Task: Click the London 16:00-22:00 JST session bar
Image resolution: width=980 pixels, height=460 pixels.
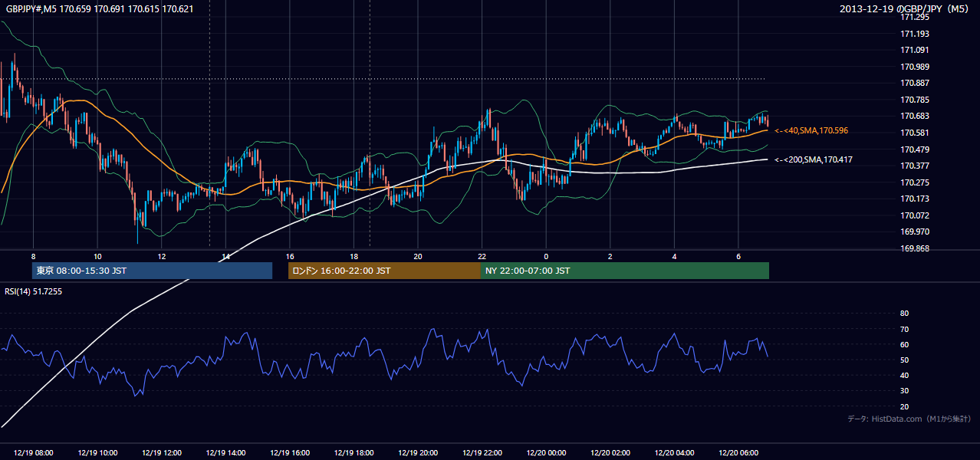Action: pyautogui.click(x=384, y=271)
